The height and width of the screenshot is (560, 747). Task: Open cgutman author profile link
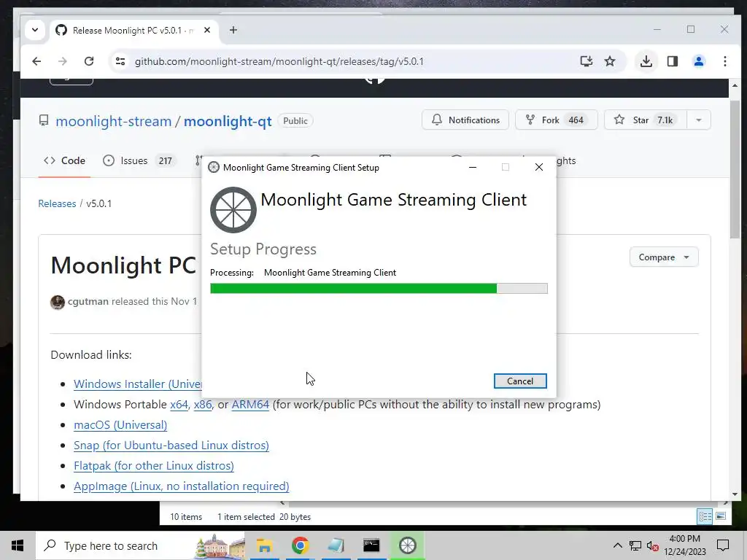[88, 301]
